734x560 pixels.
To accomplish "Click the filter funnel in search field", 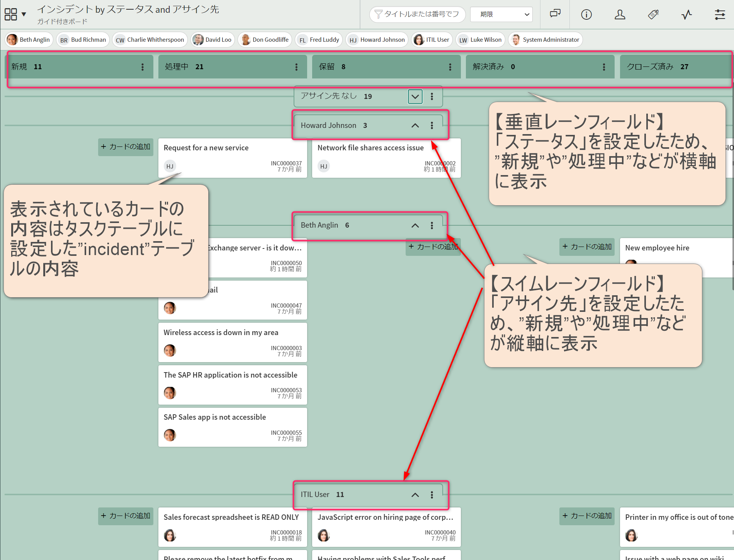I will click(377, 14).
